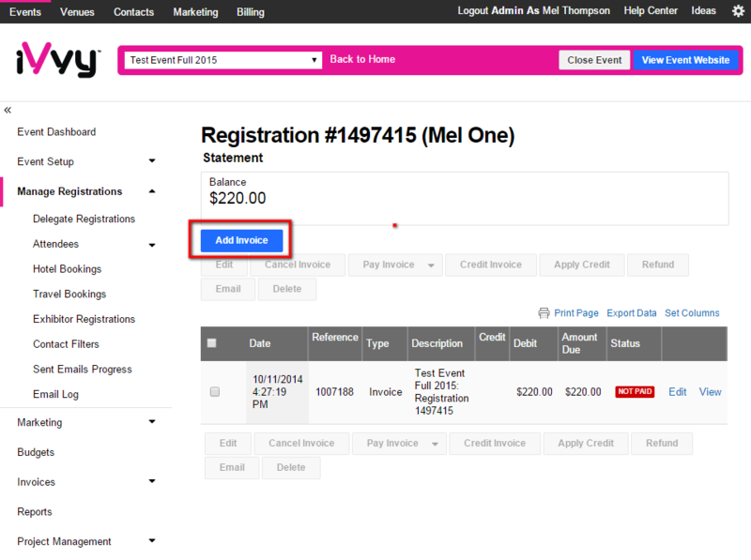Open the Billing top menu
This screenshot has width=751, height=560.
251,12
